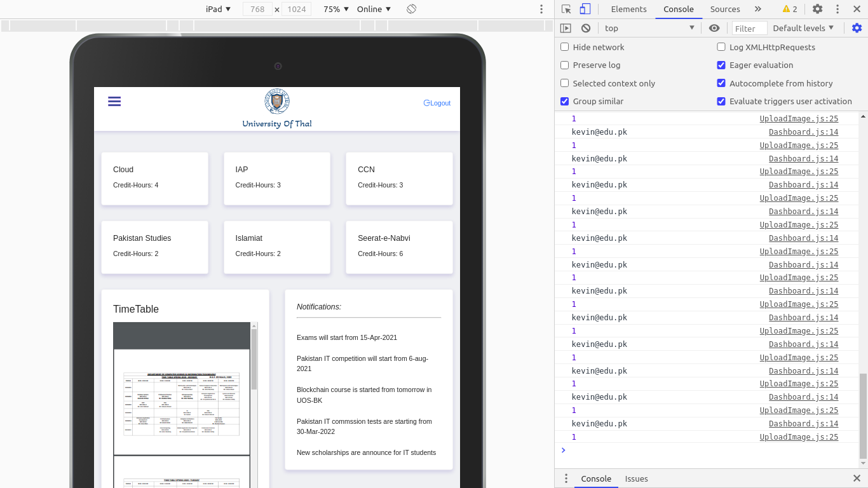Open the device toolbar more options menu
The width and height of the screenshot is (868, 488).
[x=541, y=9]
